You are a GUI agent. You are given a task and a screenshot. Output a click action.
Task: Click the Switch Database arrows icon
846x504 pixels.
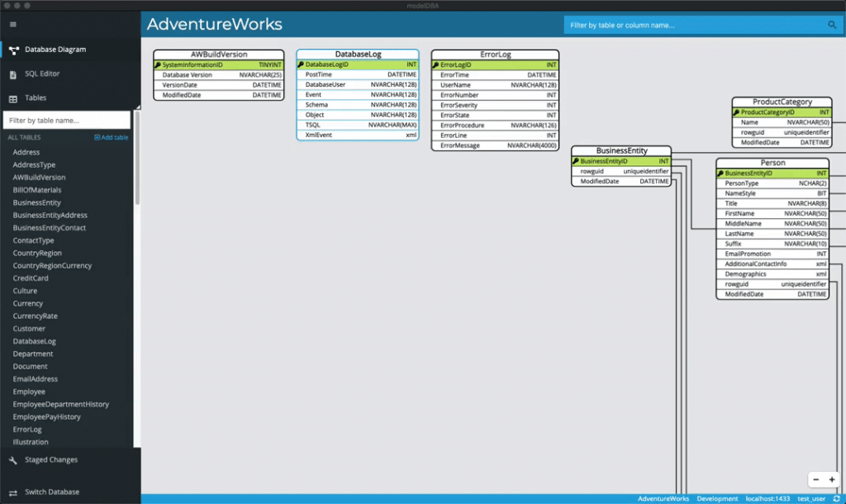pos(13,492)
